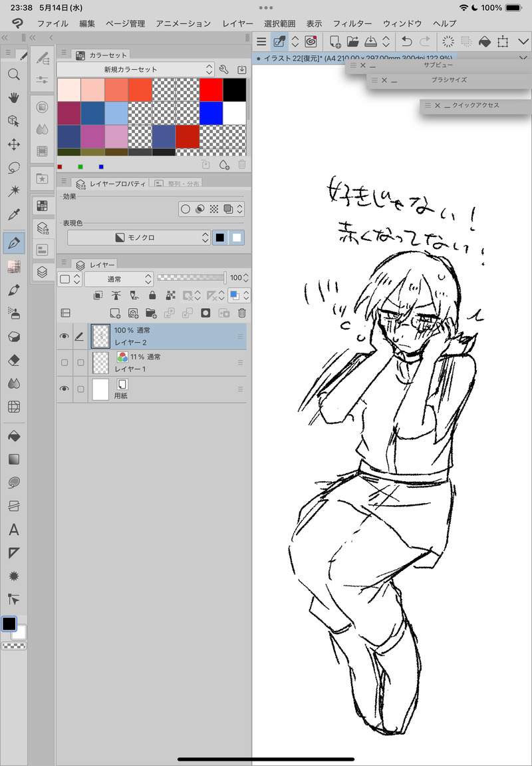Select the Move layer arrows tool
Image resolution: width=532 pixels, height=766 pixels.
14,144
